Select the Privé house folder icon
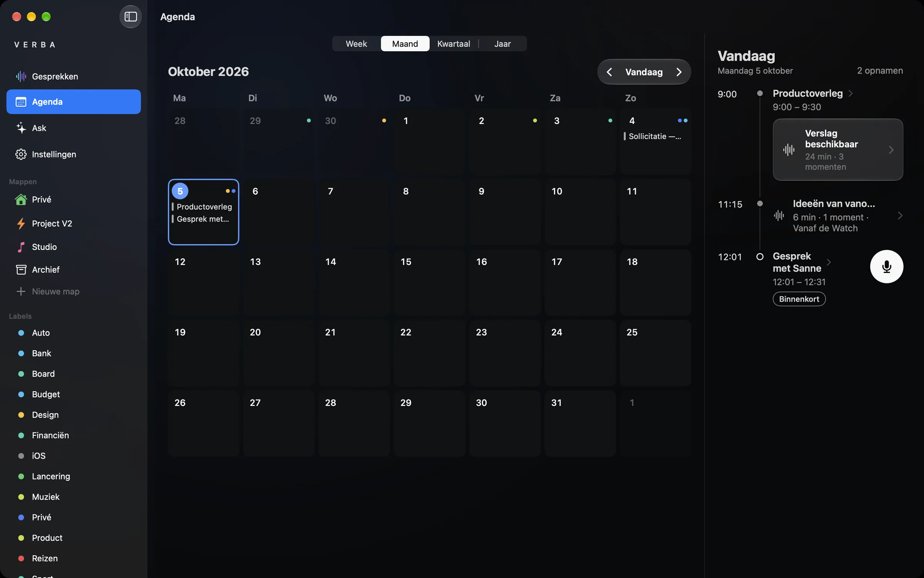Viewport: 924px width, 578px height. click(x=21, y=199)
